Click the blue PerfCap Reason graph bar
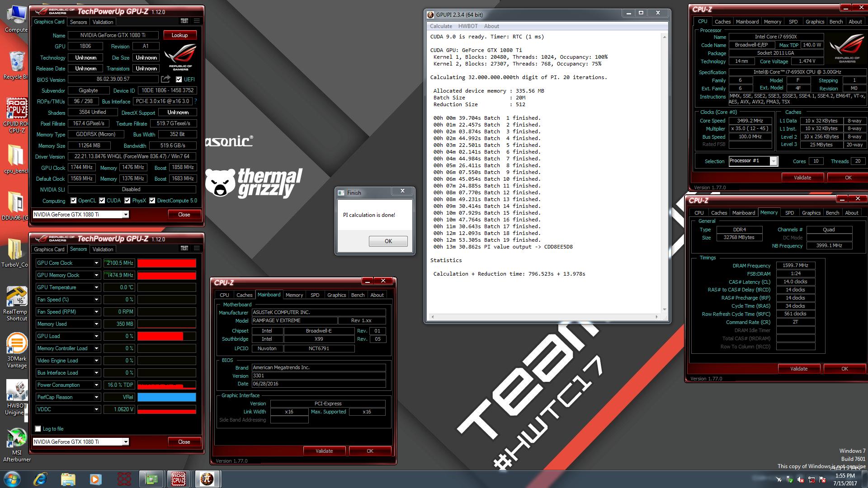 point(167,397)
